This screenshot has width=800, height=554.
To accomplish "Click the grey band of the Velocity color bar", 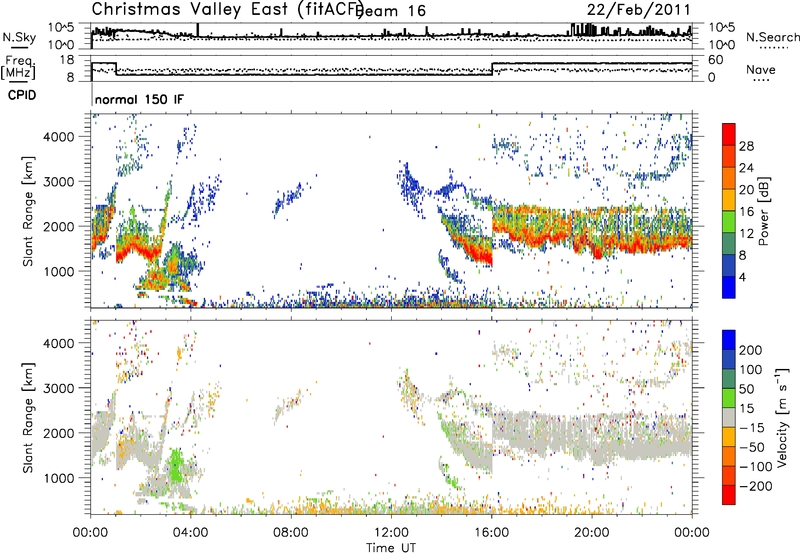I will point(729,418).
